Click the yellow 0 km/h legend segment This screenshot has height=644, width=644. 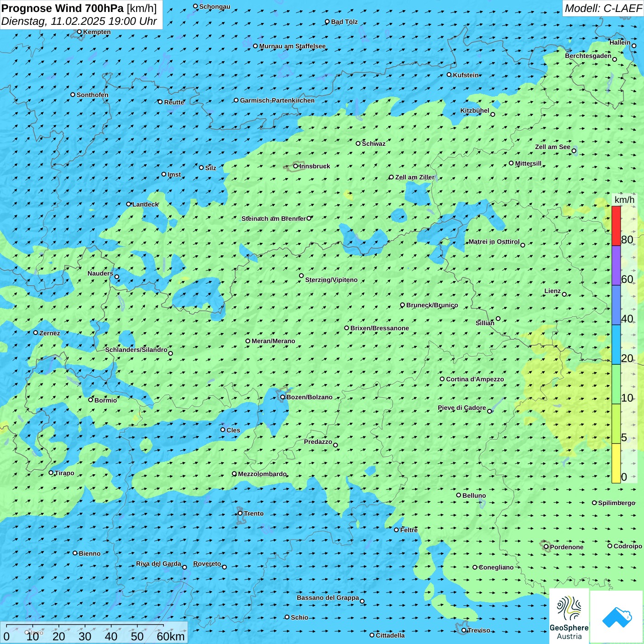click(x=616, y=463)
